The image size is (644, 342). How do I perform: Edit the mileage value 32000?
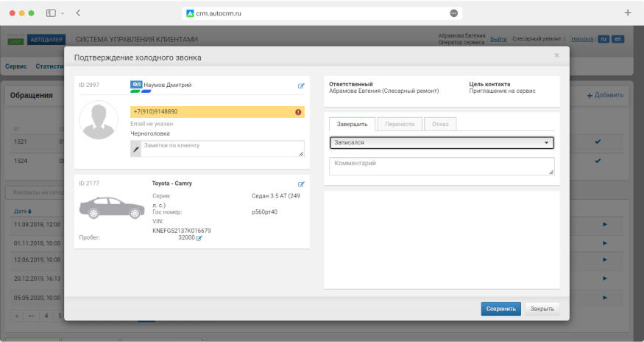pos(199,238)
